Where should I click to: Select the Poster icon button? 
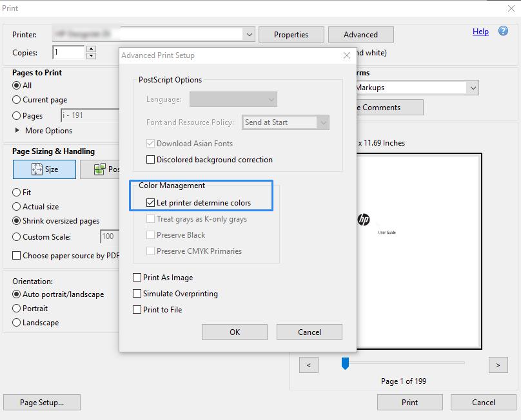(100, 169)
